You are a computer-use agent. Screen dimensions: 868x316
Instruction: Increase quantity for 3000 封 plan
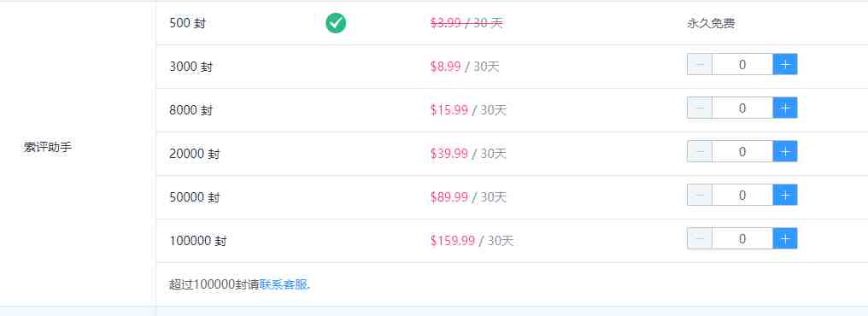tap(785, 64)
